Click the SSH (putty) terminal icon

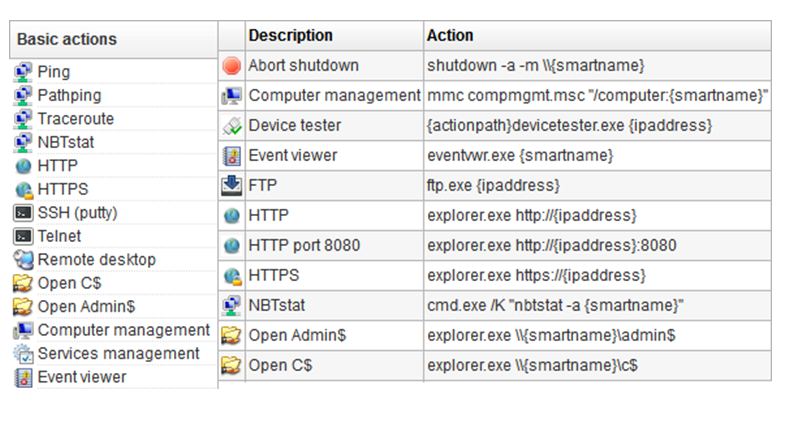coord(23,213)
